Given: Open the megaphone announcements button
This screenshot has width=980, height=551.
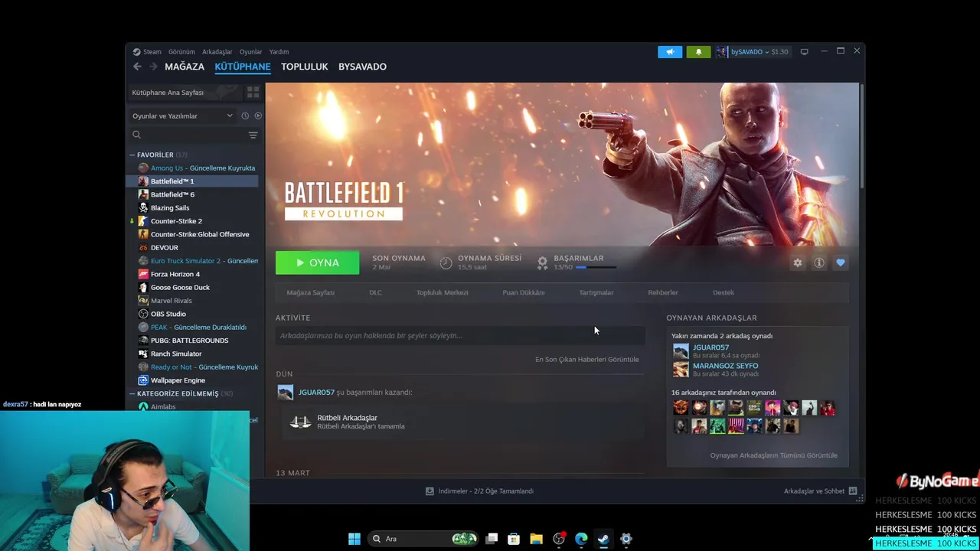Looking at the screenshot, I should [x=670, y=52].
